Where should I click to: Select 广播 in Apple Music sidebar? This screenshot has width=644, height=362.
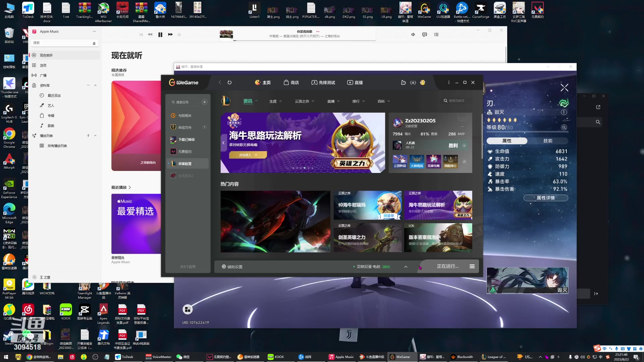pyautogui.click(x=65, y=75)
